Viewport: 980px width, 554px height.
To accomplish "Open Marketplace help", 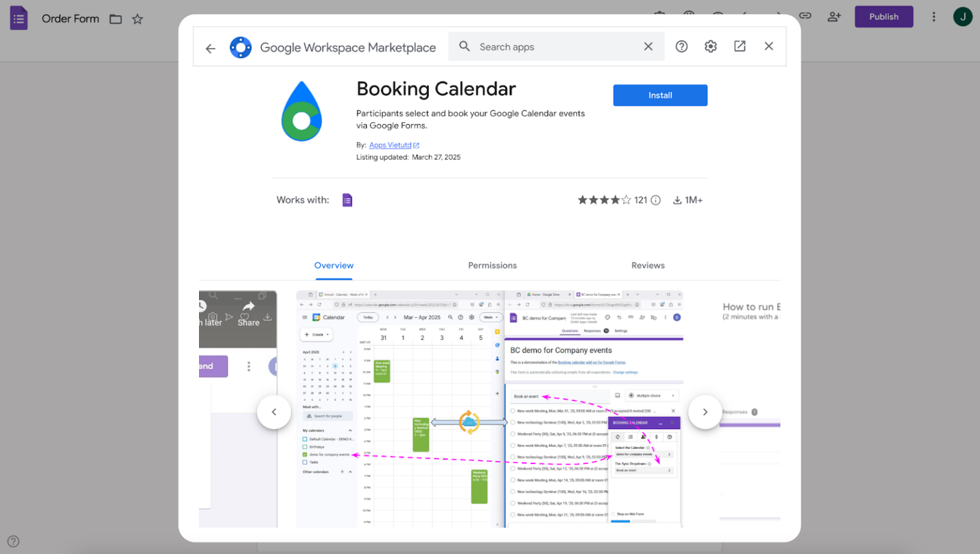I will [x=681, y=46].
